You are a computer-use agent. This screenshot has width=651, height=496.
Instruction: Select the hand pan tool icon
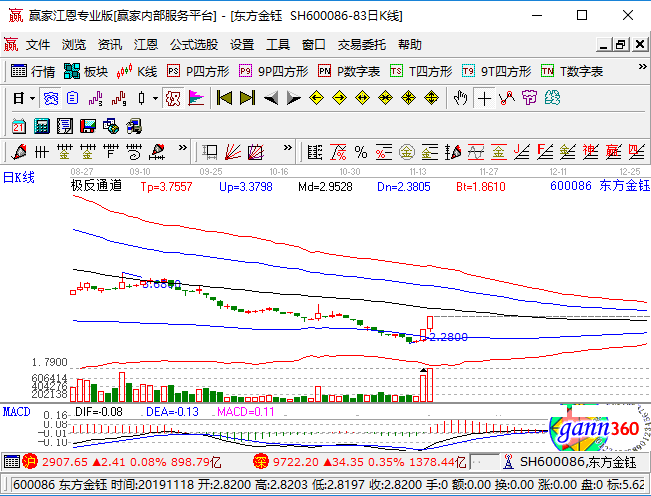pos(461,98)
